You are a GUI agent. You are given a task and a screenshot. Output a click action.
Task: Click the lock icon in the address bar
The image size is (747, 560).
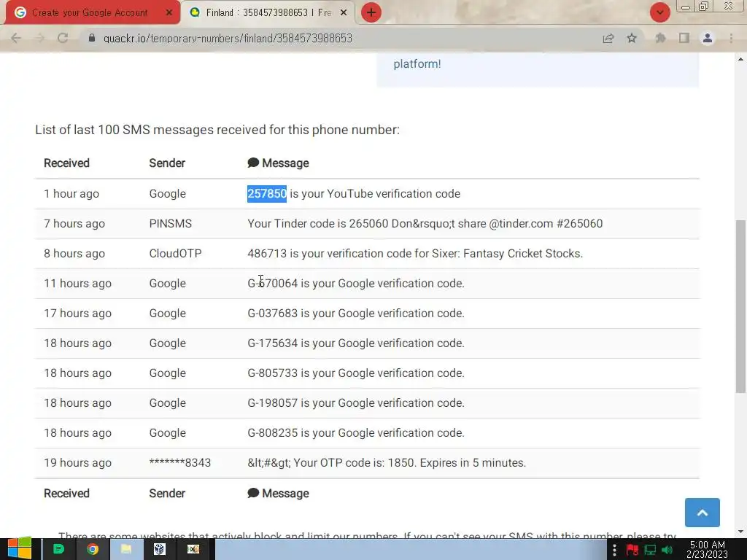(92, 38)
